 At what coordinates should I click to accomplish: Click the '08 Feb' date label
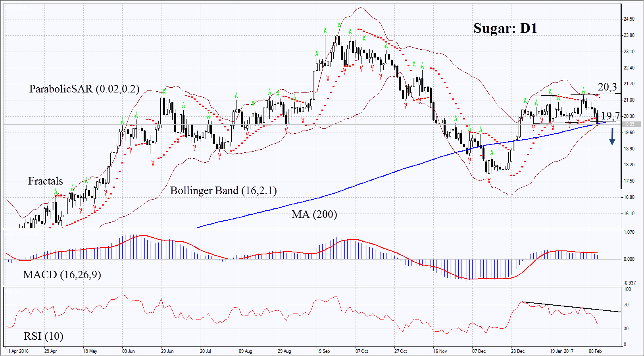coord(595,351)
